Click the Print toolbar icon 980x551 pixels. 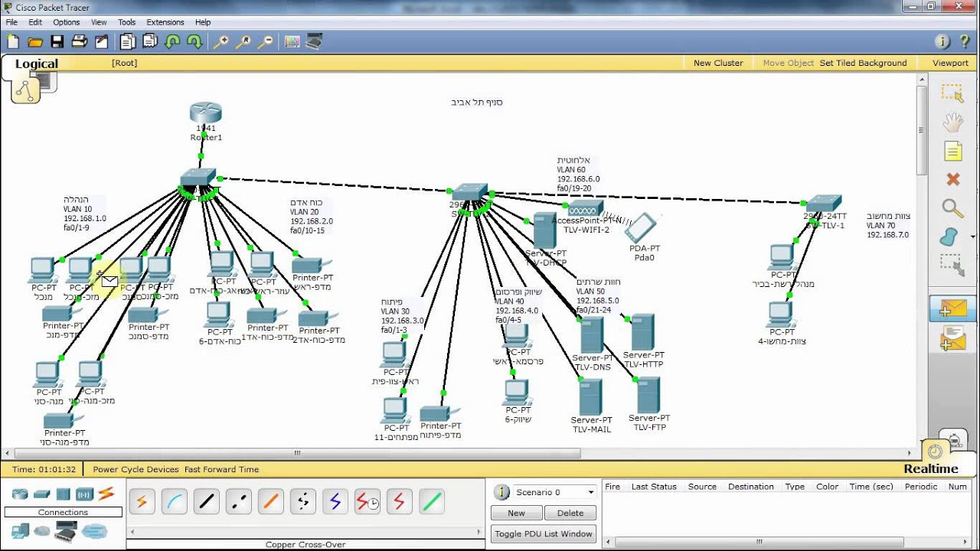(79, 41)
